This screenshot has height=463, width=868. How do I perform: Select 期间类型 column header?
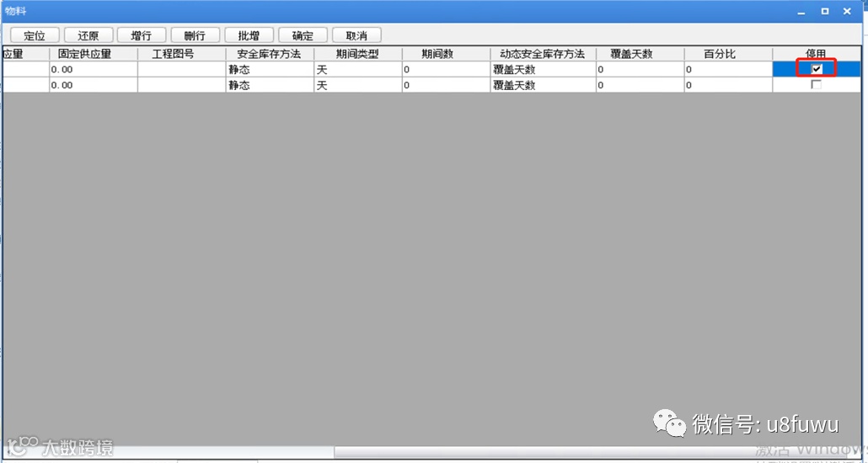(357, 54)
